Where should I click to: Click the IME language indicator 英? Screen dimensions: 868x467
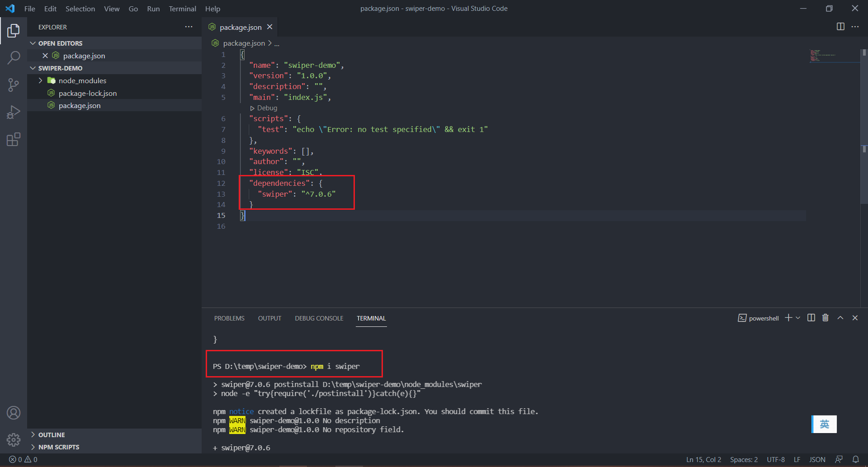click(824, 424)
